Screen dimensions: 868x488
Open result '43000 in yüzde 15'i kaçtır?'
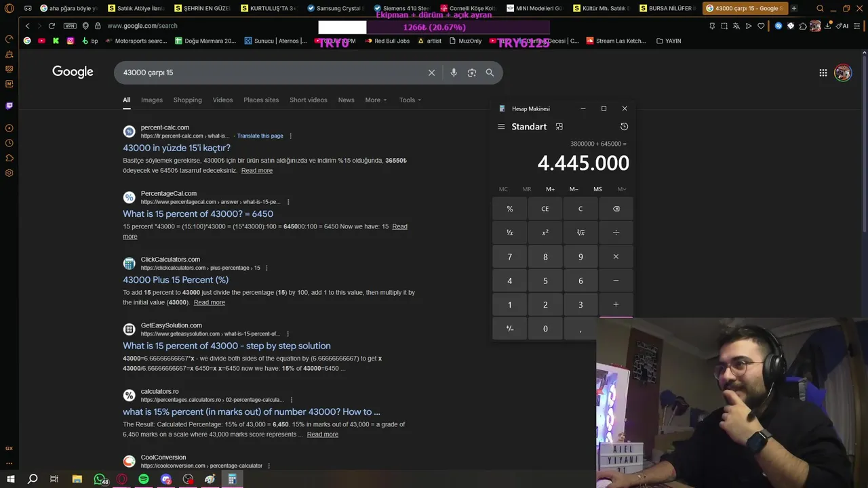[176, 148]
